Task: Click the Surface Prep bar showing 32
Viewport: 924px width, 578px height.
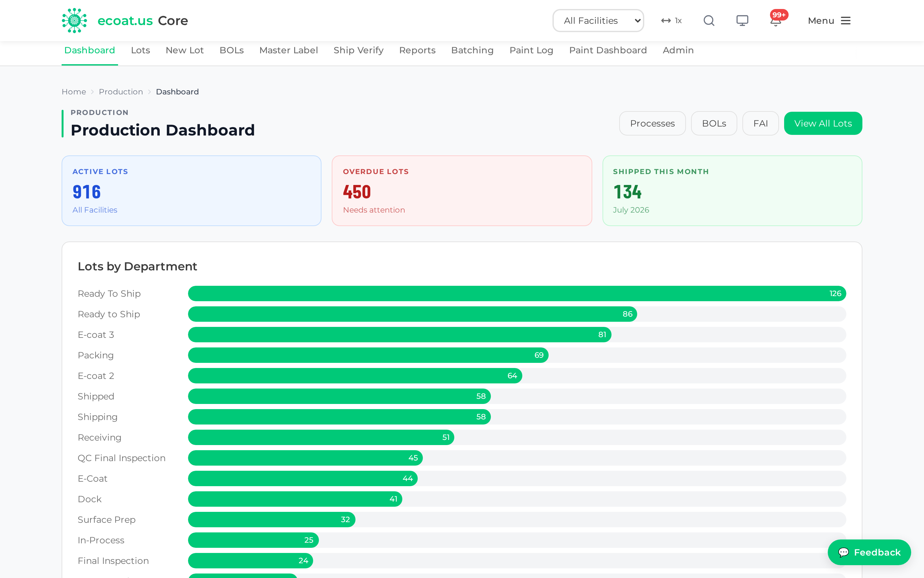Action: coord(271,520)
